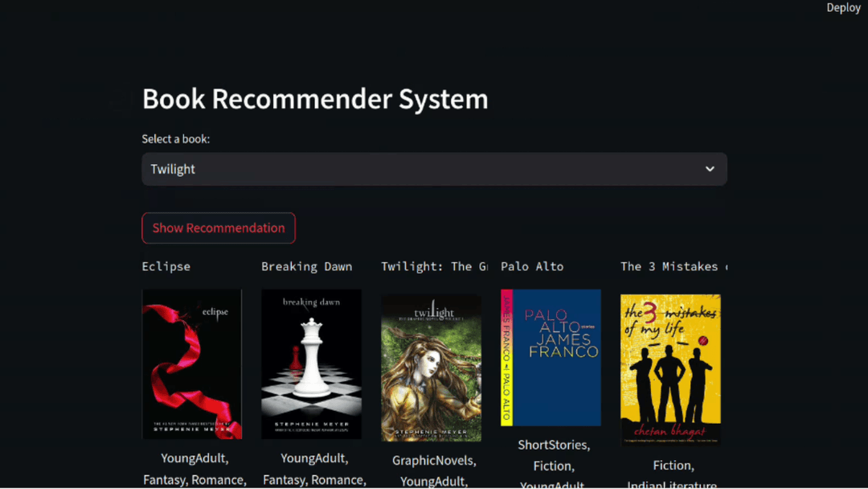
Task: Click the truncated "Twilight: The G" title
Action: (x=434, y=266)
